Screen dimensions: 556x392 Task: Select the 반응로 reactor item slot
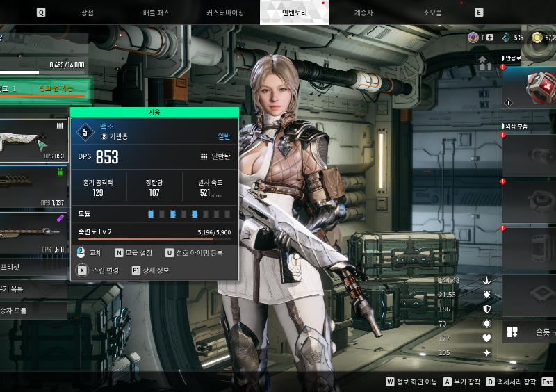530,88
